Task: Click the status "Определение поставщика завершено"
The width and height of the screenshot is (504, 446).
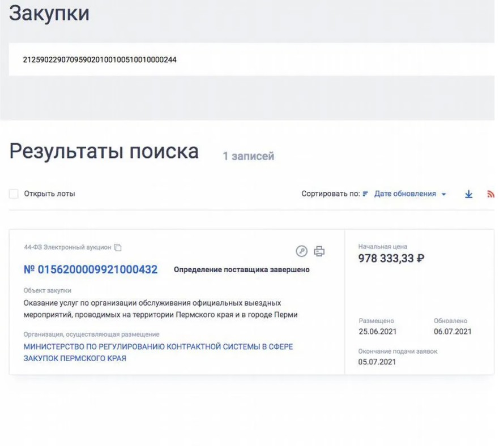Action: coord(241,270)
